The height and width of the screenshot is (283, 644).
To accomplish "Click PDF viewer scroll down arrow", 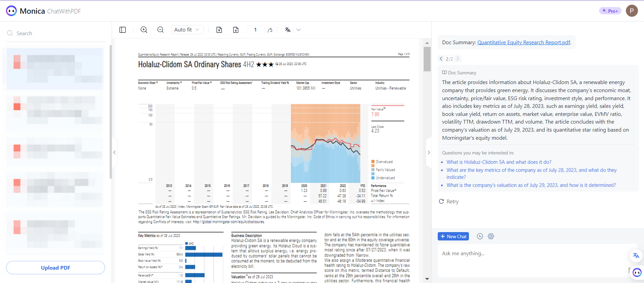I will pos(427,279).
